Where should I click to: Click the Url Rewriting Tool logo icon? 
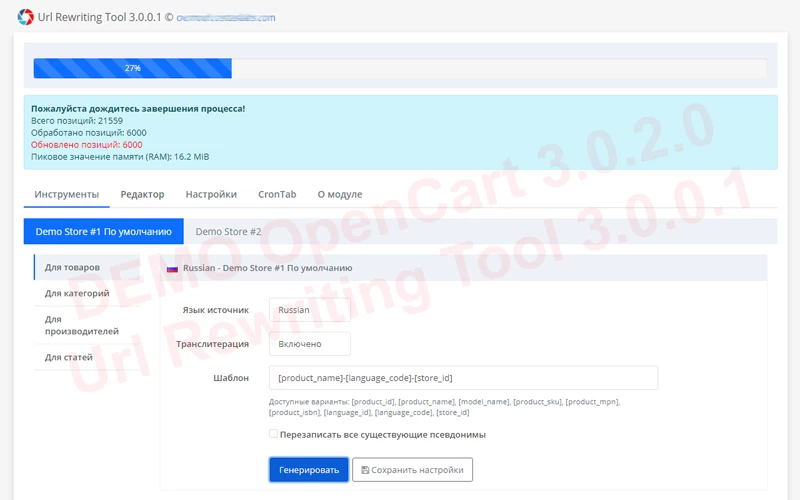pos(25,17)
